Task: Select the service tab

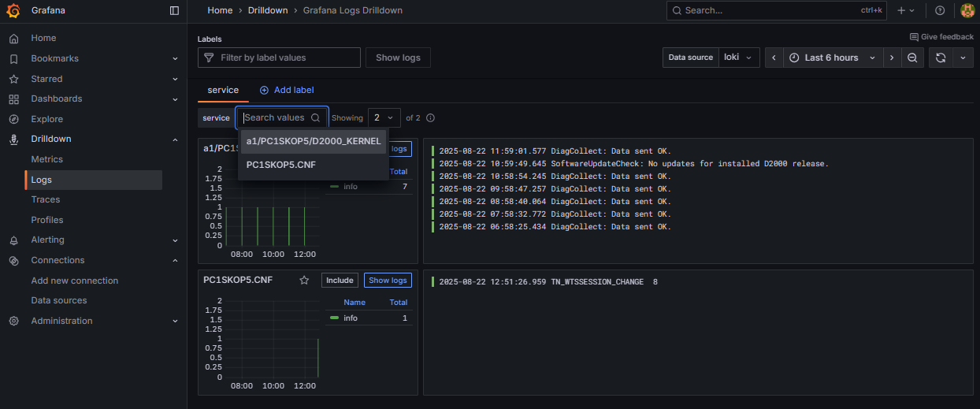Action: click(223, 90)
